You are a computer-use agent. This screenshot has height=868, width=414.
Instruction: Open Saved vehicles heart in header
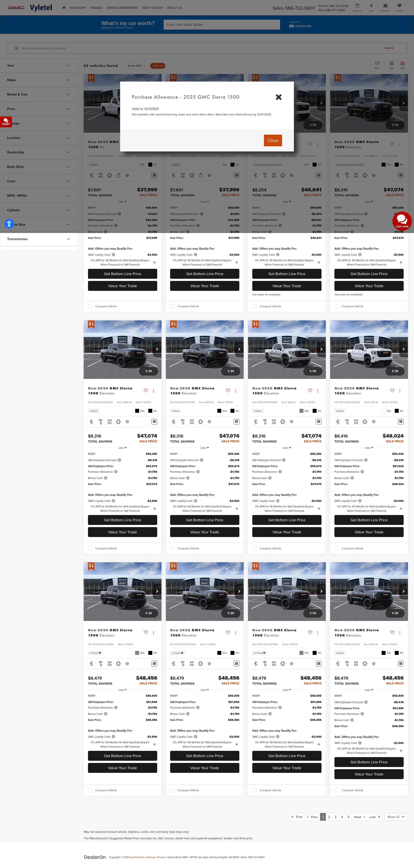click(x=399, y=6)
